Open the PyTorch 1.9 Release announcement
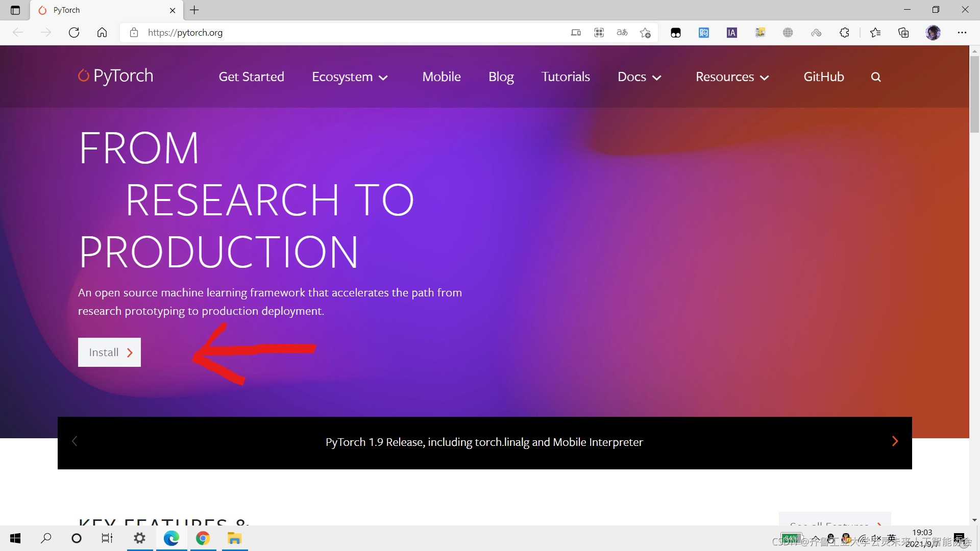Screen dimensions: 980x551 click(x=484, y=442)
